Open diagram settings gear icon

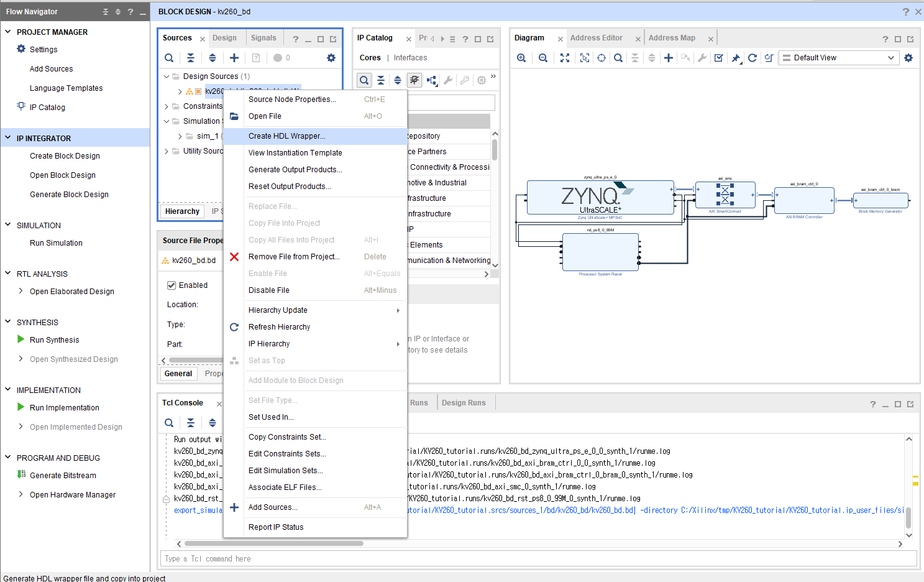click(908, 58)
